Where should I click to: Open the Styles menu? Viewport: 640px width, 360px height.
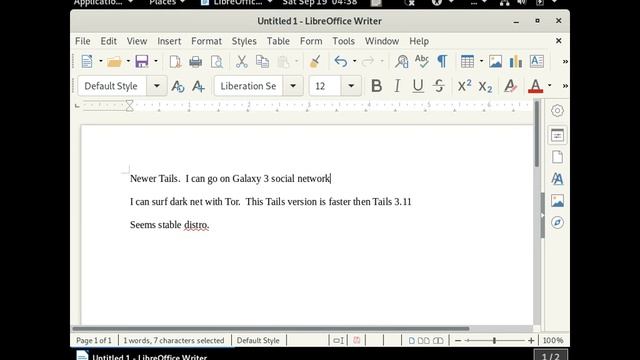pos(244,41)
